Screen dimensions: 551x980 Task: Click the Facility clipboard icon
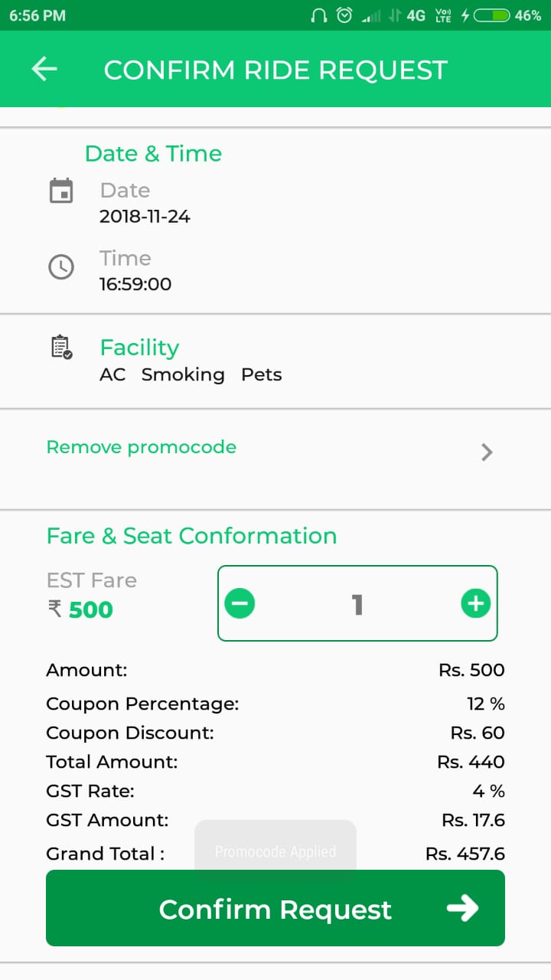pyautogui.click(x=61, y=348)
